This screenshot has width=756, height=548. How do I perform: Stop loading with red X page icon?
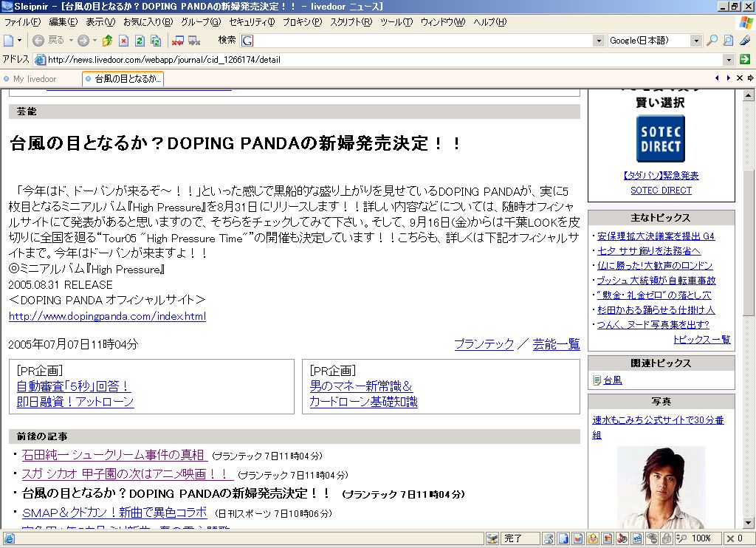point(123,41)
